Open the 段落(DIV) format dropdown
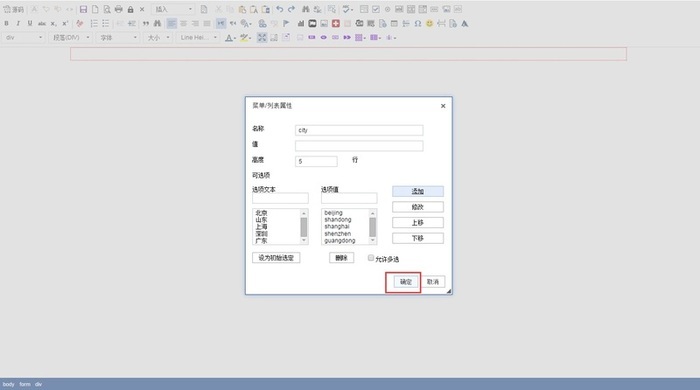Viewport: 700px width, 390px height. tap(71, 38)
